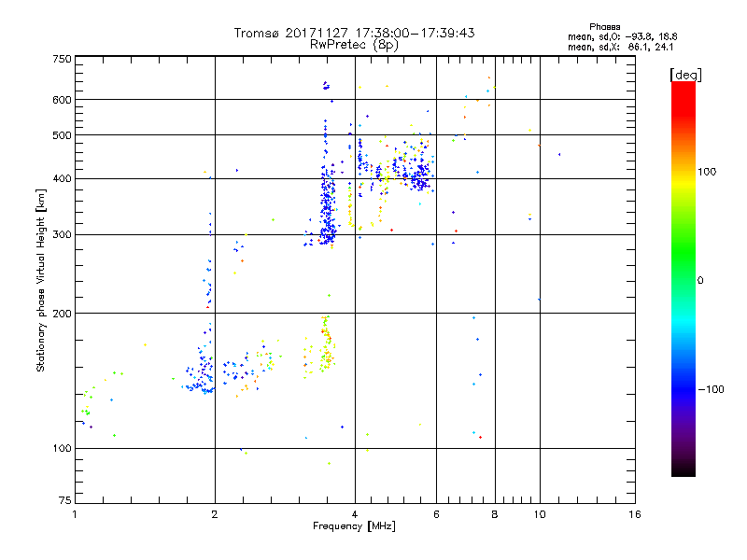Click the x-axis tick label '4'
This screenshot has height=560, width=747.
point(355,514)
